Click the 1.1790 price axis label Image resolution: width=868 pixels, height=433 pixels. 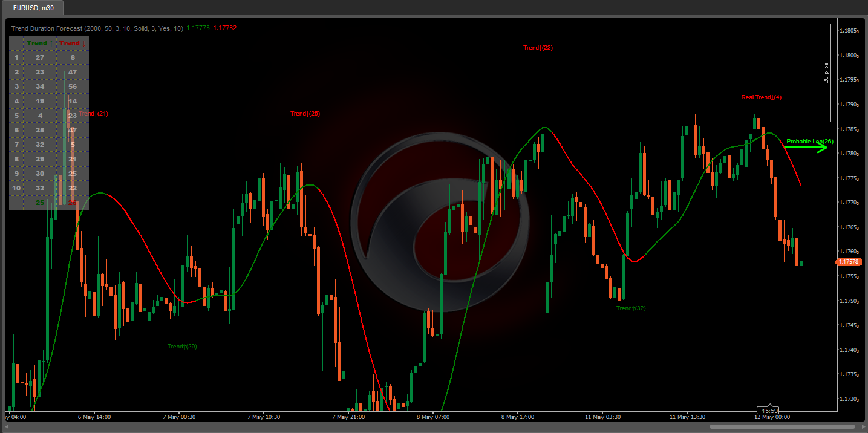point(849,105)
